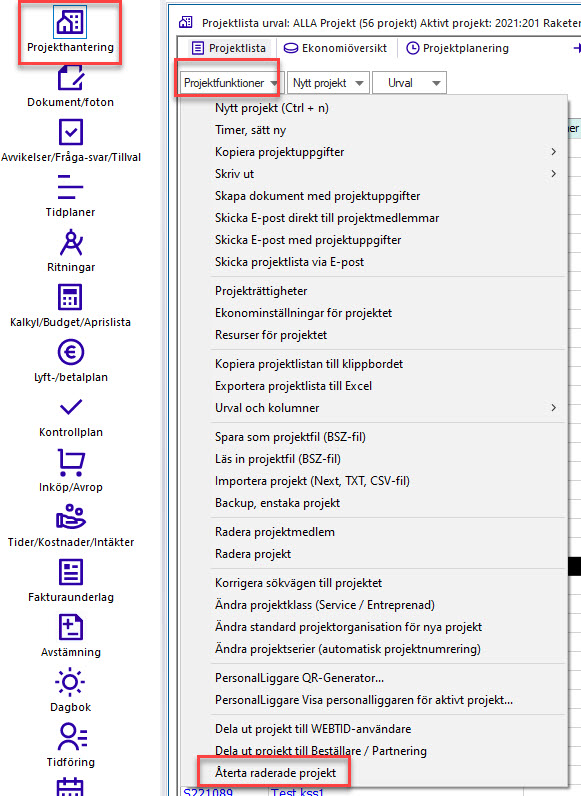Select Ändra standard projektorganisation för nya projekt
The width and height of the screenshot is (581, 796).
[348, 627]
